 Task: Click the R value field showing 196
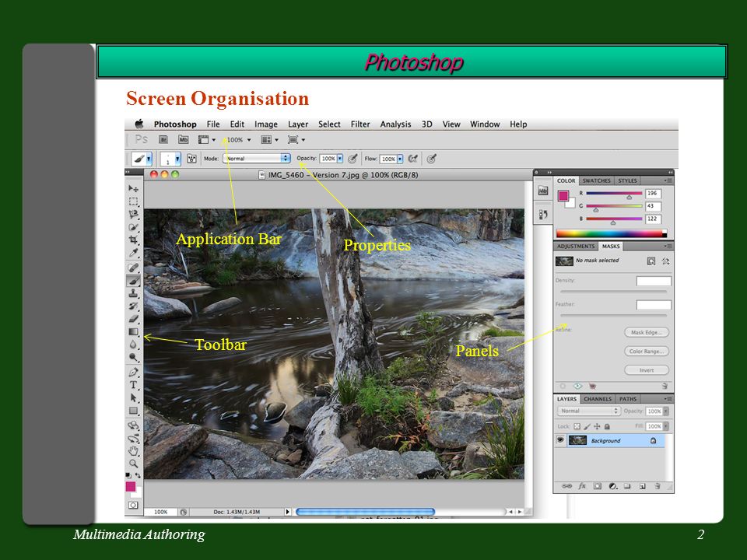[x=653, y=194]
